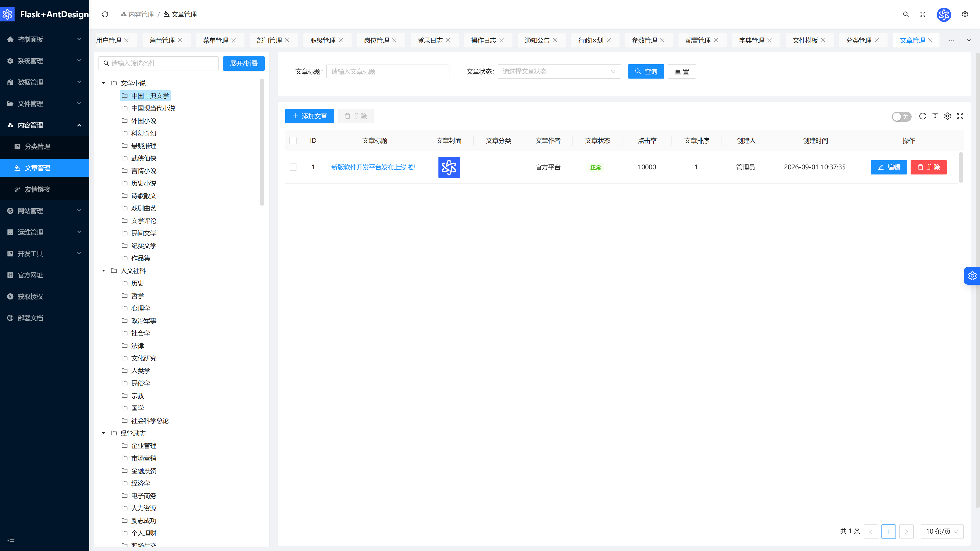Click the 添加文章 button

[x=309, y=116]
